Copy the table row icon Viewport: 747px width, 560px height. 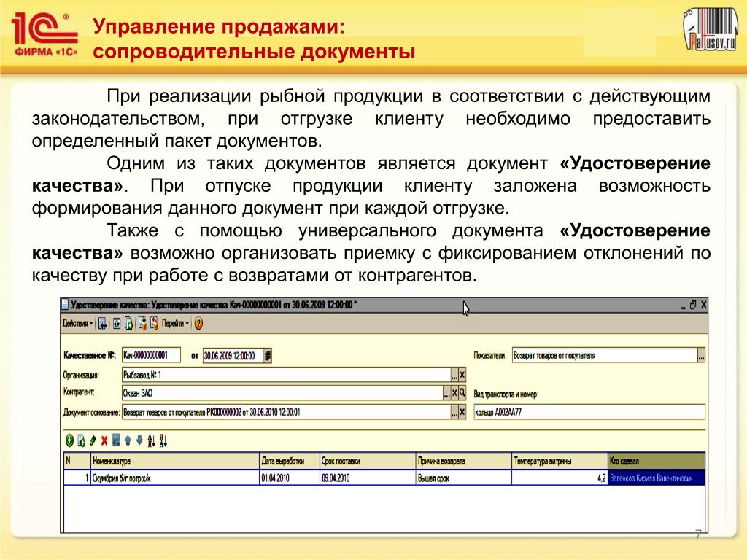pyautogui.click(x=82, y=440)
